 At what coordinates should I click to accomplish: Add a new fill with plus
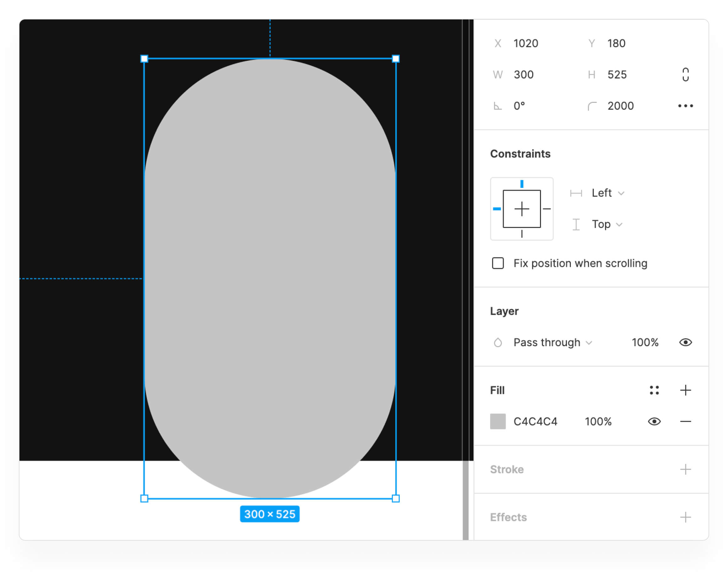pos(685,390)
